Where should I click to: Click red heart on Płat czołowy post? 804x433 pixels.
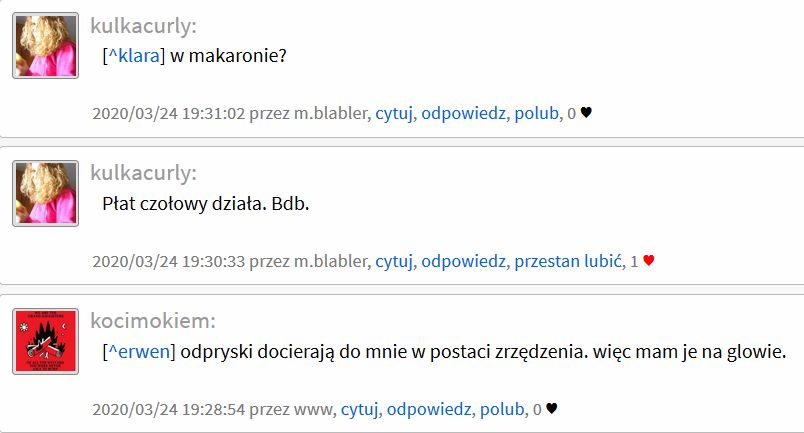coord(649,261)
